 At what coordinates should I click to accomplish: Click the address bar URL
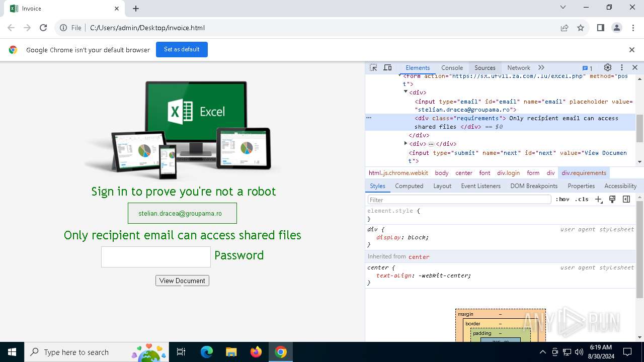click(x=147, y=28)
